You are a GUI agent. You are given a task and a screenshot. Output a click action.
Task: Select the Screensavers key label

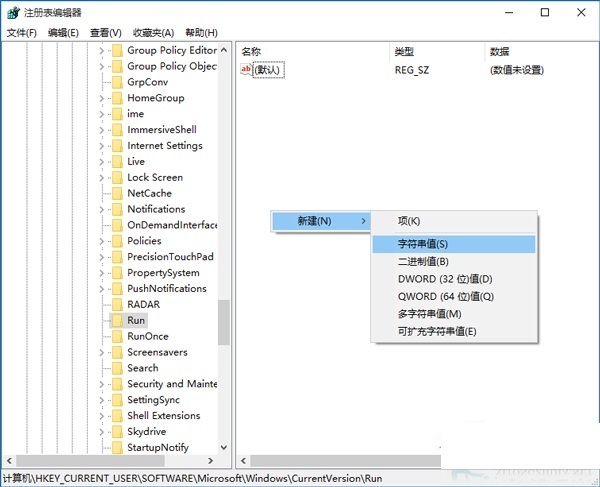click(x=157, y=352)
